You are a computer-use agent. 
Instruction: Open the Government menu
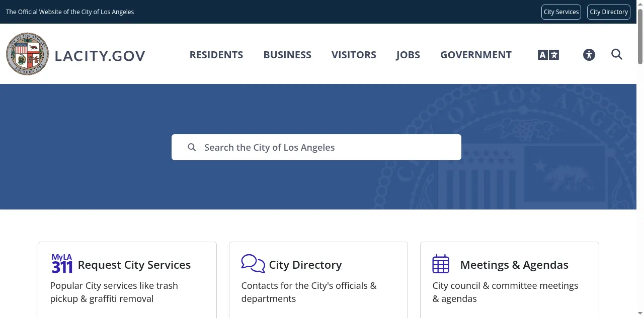pyautogui.click(x=476, y=55)
